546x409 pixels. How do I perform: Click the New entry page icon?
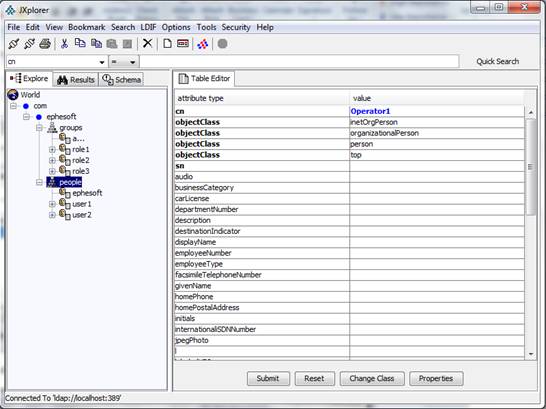167,44
